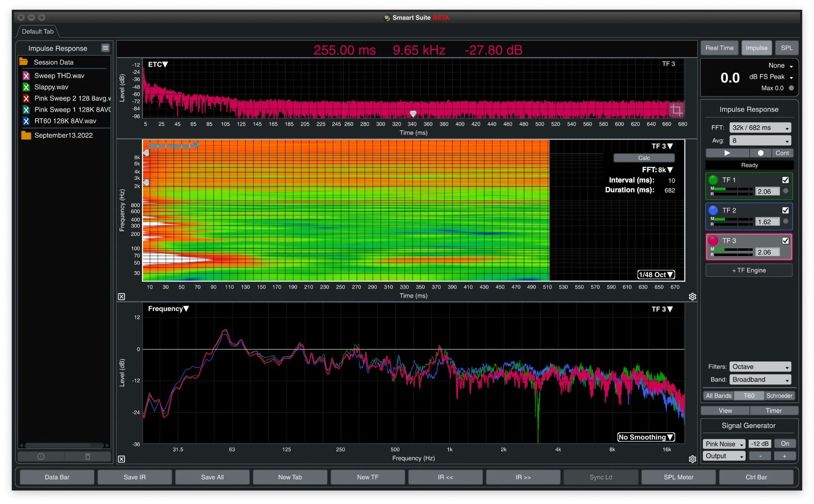Viewport: 814px width, 504px height.
Task: Click the New TF button
Action: pos(367,477)
